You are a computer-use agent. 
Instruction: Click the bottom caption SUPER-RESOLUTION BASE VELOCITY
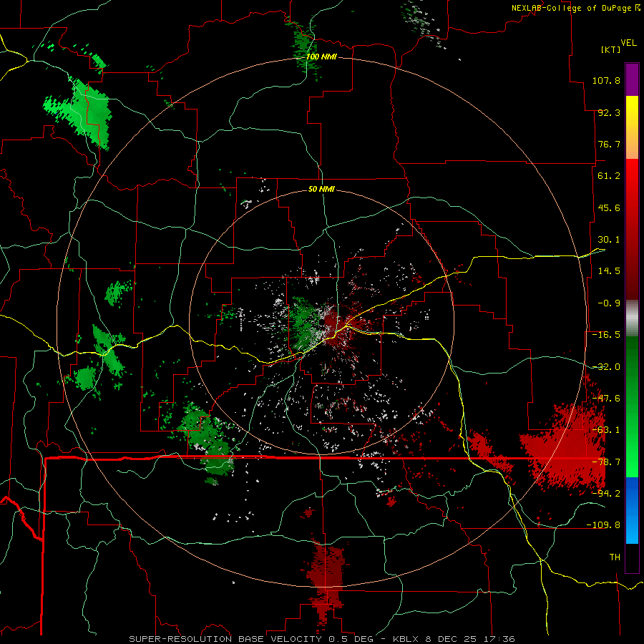click(x=225, y=639)
